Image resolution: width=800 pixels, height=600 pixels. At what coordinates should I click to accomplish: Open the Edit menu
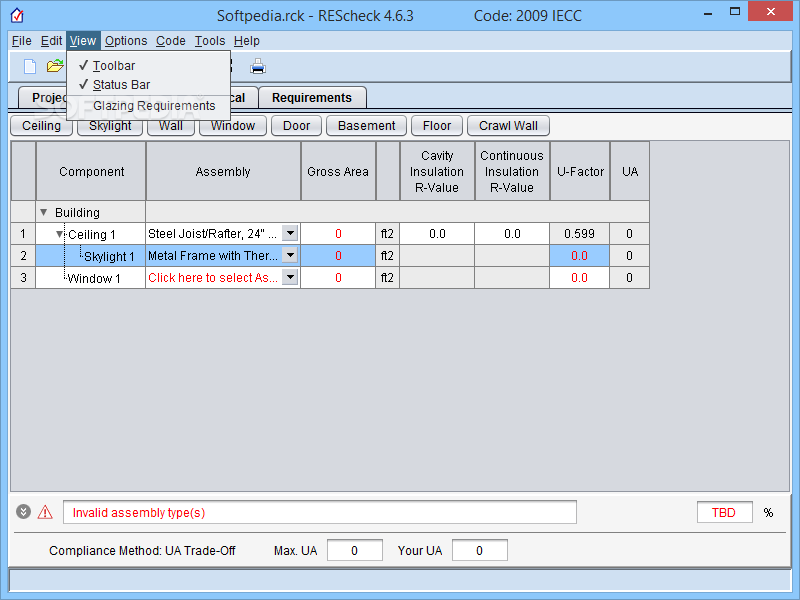pyautogui.click(x=52, y=41)
